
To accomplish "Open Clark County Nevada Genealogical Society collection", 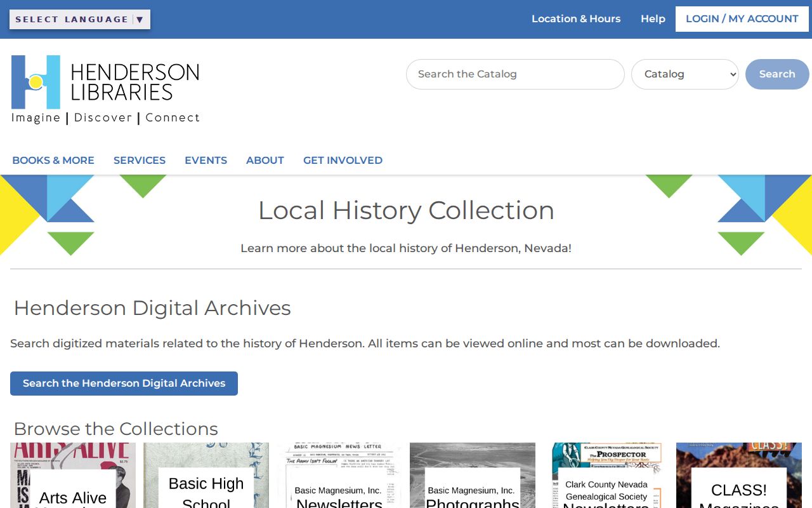I will pyautogui.click(x=606, y=476).
